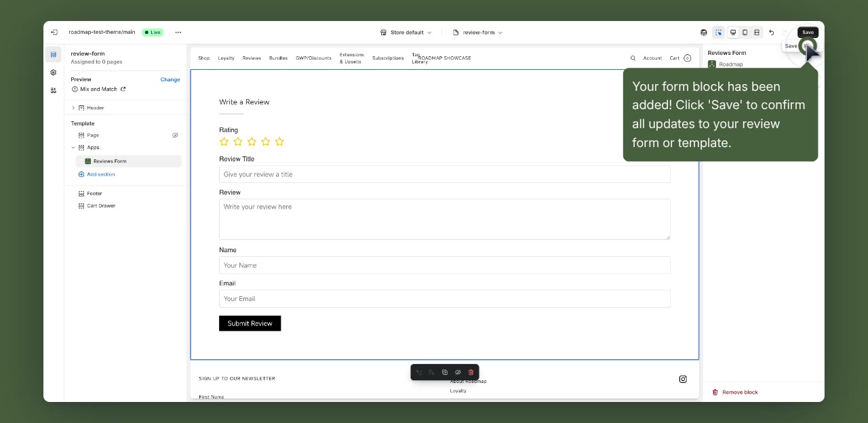This screenshot has width=868, height=423.
Task: Toggle section selection mode in top toolbar
Action: (x=718, y=32)
